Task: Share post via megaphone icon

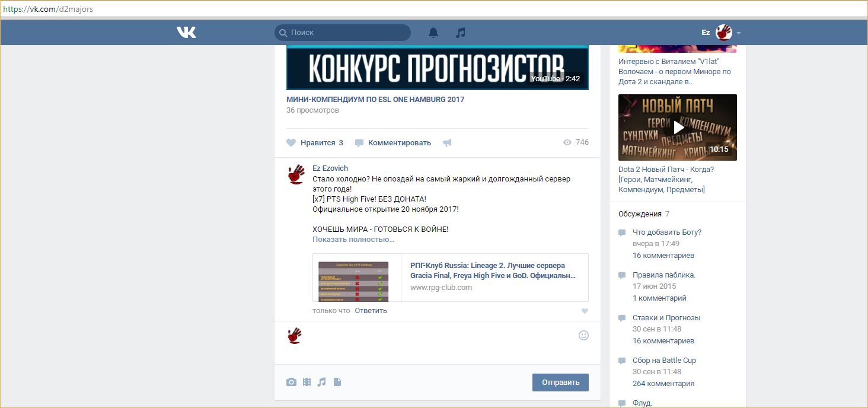Action: [447, 143]
